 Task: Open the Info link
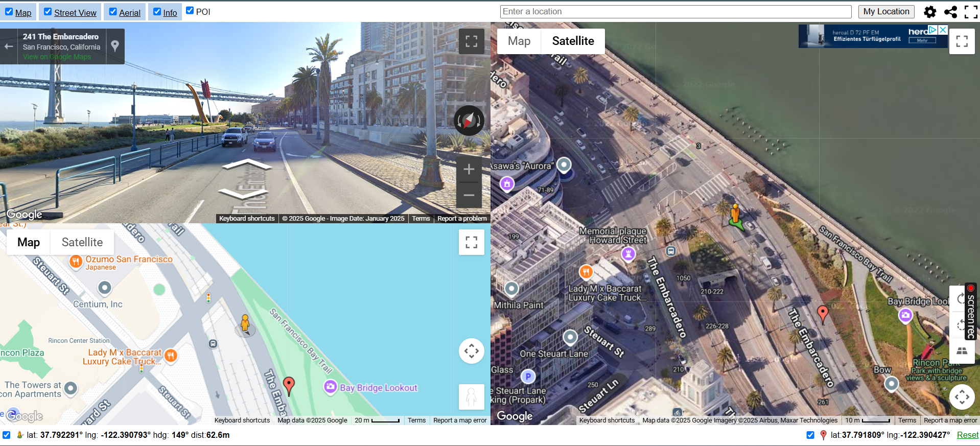click(170, 13)
